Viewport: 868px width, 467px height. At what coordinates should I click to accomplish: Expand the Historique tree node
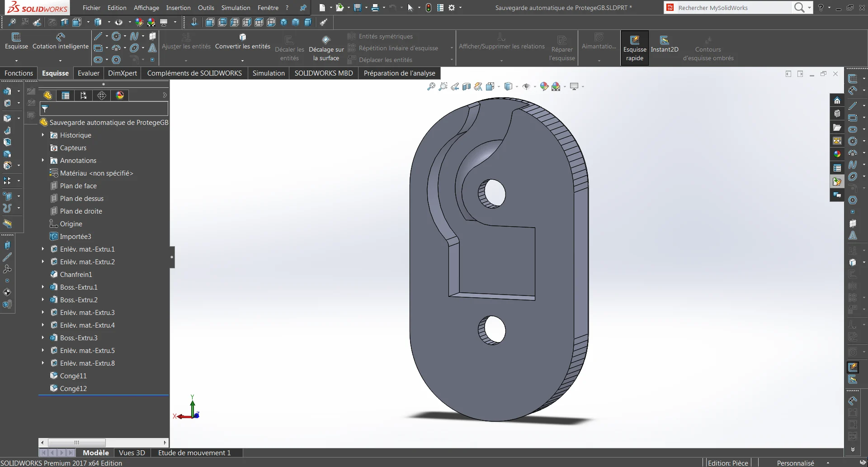pos(43,135)
